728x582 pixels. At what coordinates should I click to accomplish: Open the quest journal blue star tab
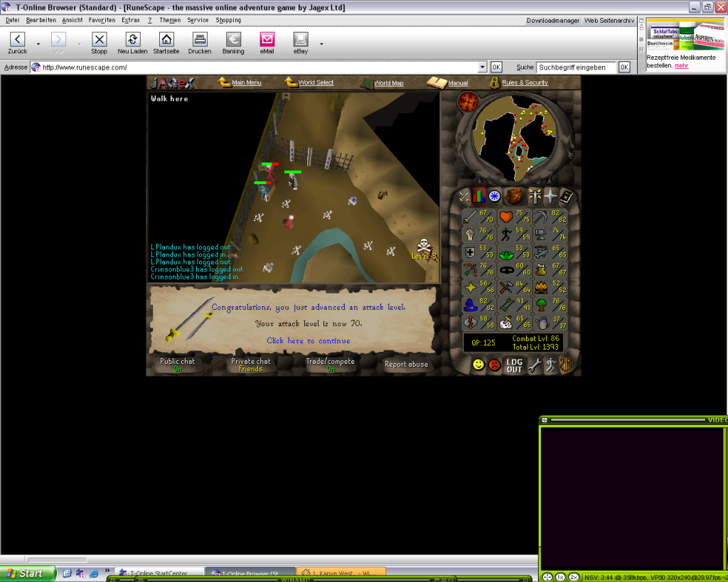click(495, 197)
